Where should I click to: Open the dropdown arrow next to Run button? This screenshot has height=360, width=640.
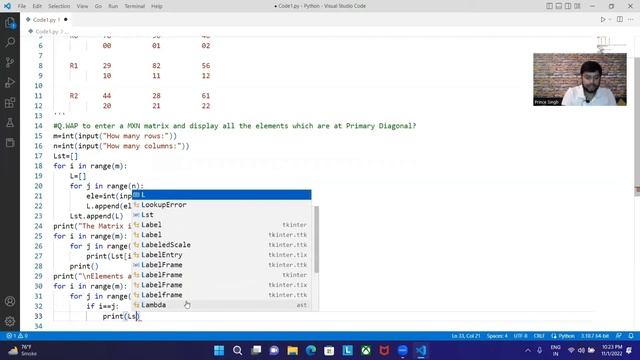coord(610,20)
